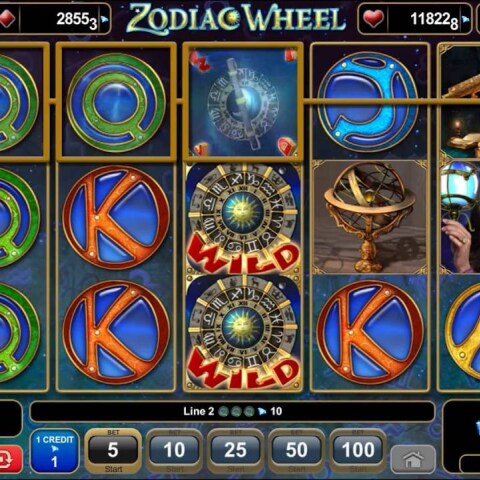Click the Zodiac Wheel title logo

click(236, 18)
